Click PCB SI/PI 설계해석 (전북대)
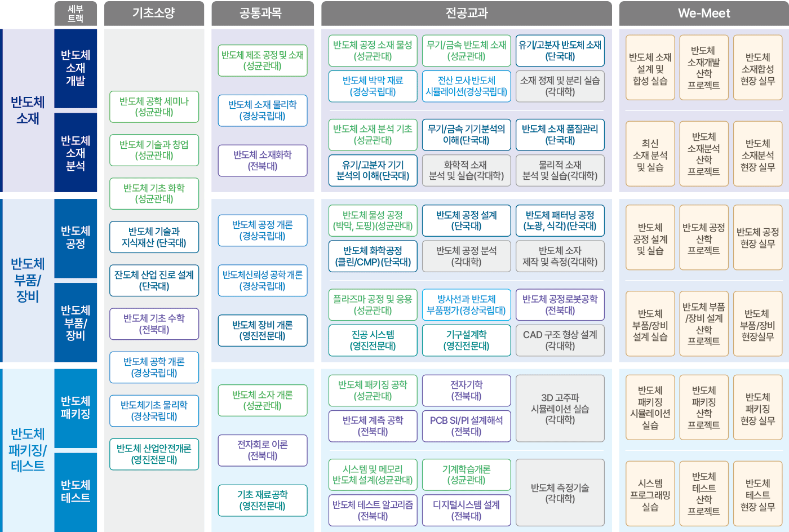 point(467,426)
